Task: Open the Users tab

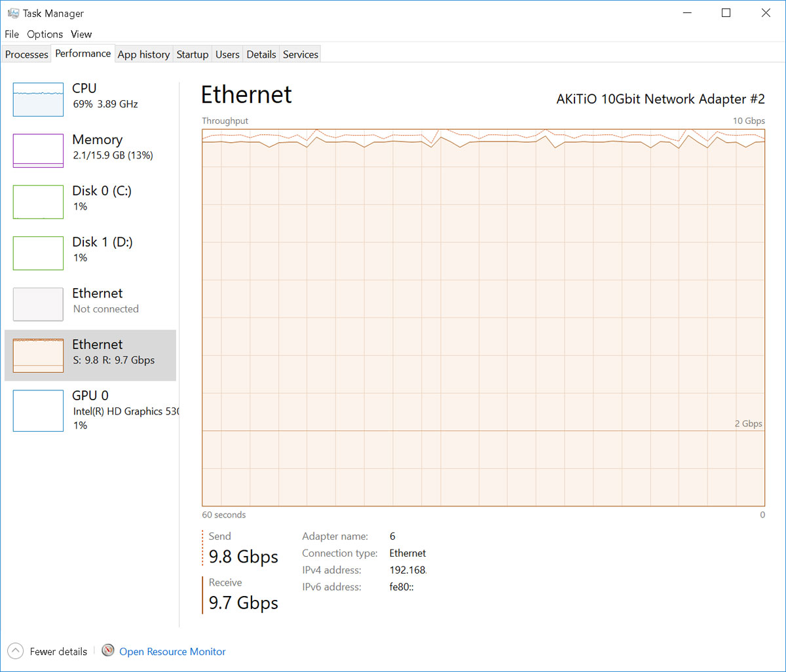Action: point(227,54)
